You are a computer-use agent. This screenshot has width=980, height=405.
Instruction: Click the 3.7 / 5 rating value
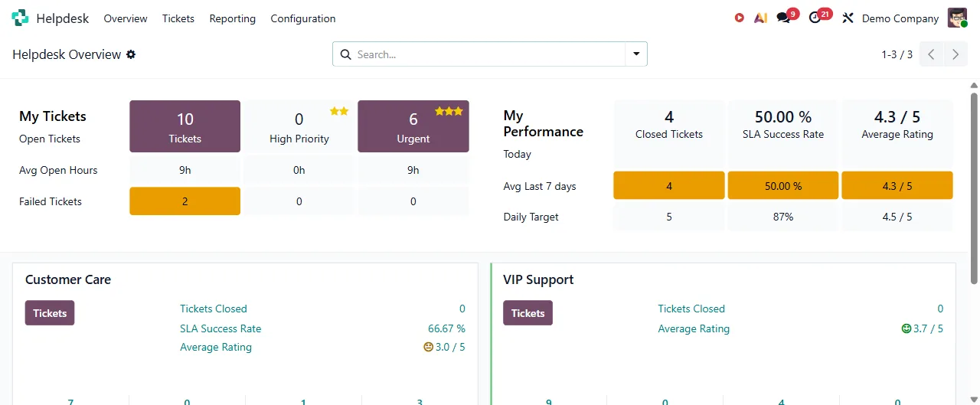928,328
